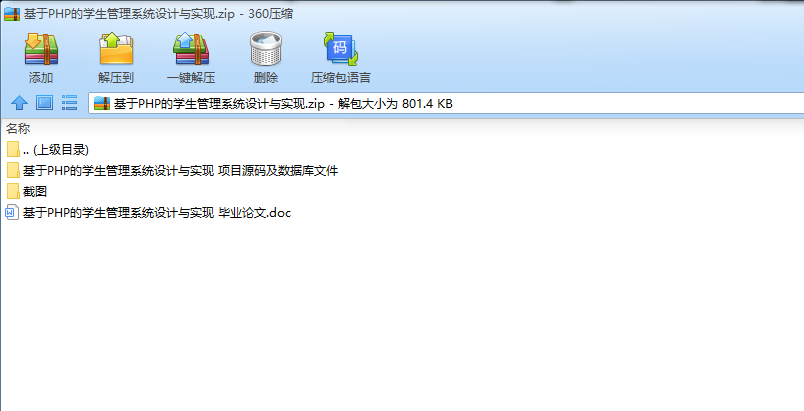Click the 添加 archive icon in toolbar

42,49
